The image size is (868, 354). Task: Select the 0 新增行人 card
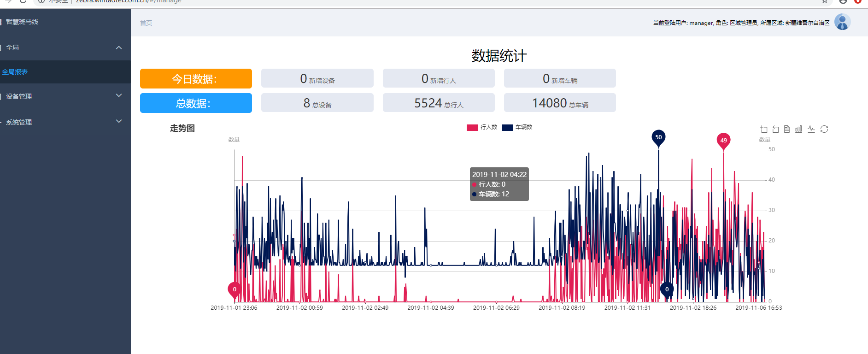pyautogui.click(x=439, y=78)
